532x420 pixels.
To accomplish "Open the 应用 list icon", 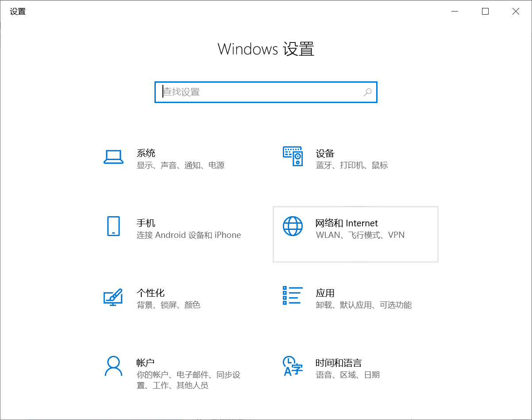I will point(293,295).
